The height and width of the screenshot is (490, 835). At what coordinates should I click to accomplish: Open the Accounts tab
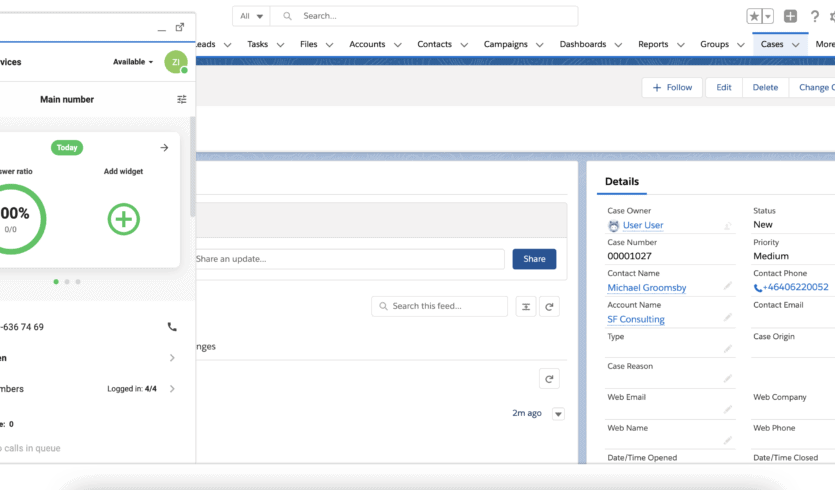pyautogui.click(x=367, y=44)
